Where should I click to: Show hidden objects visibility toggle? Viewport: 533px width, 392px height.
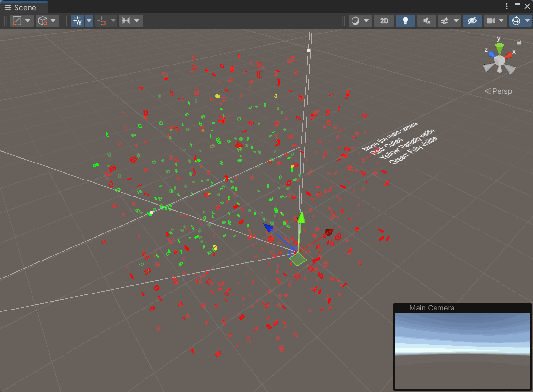click(472, 20)
